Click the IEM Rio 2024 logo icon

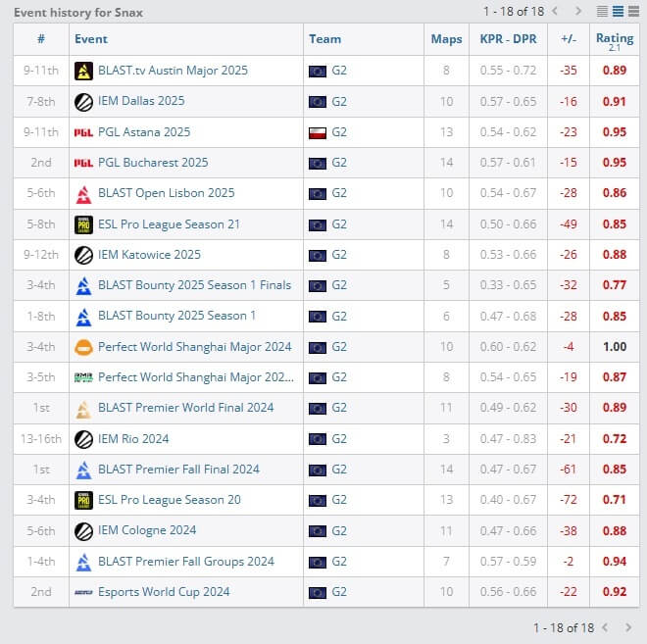pyautogui.click(x=83, y=439)
